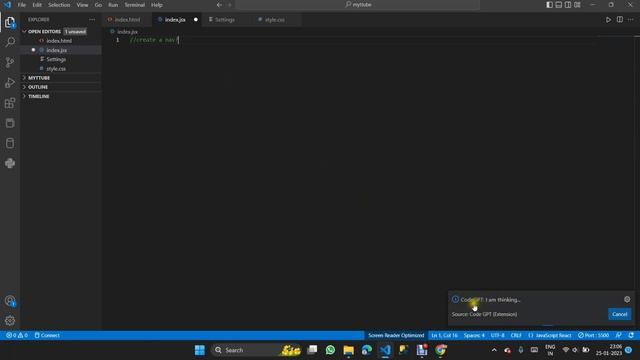
Task: Click Screen Reader Optimized status item
Action: point(396,335)
